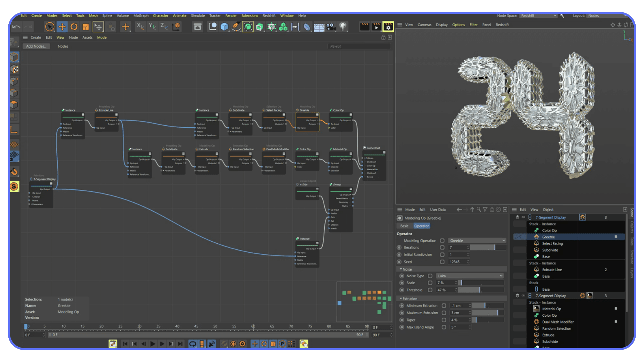
Task: Toggle the Y-axis lock icon
Action: click(152, 27)
